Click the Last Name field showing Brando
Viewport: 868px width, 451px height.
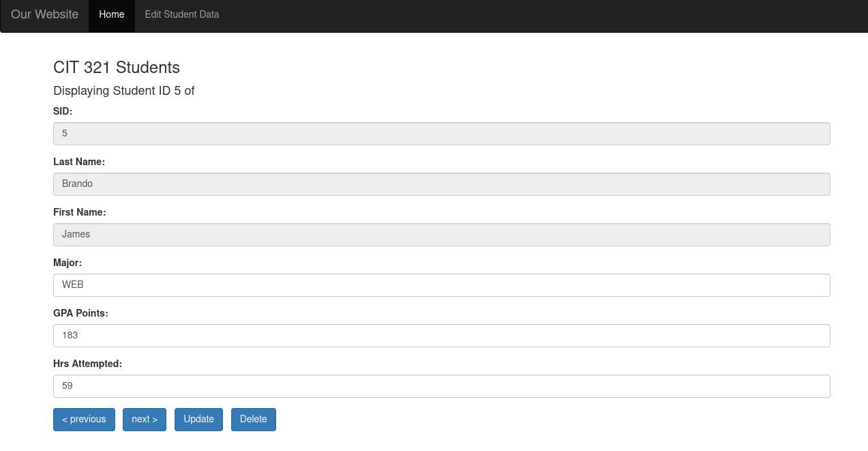point(442,184)
